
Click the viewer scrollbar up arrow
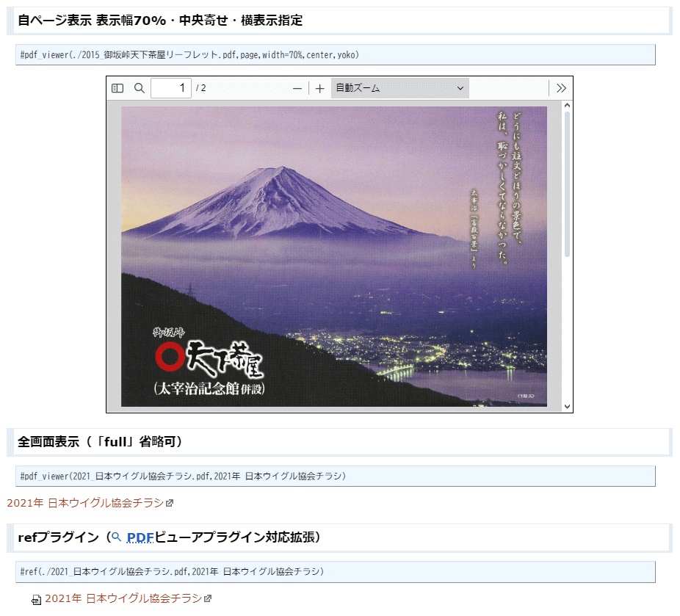(x=567, y=106)
